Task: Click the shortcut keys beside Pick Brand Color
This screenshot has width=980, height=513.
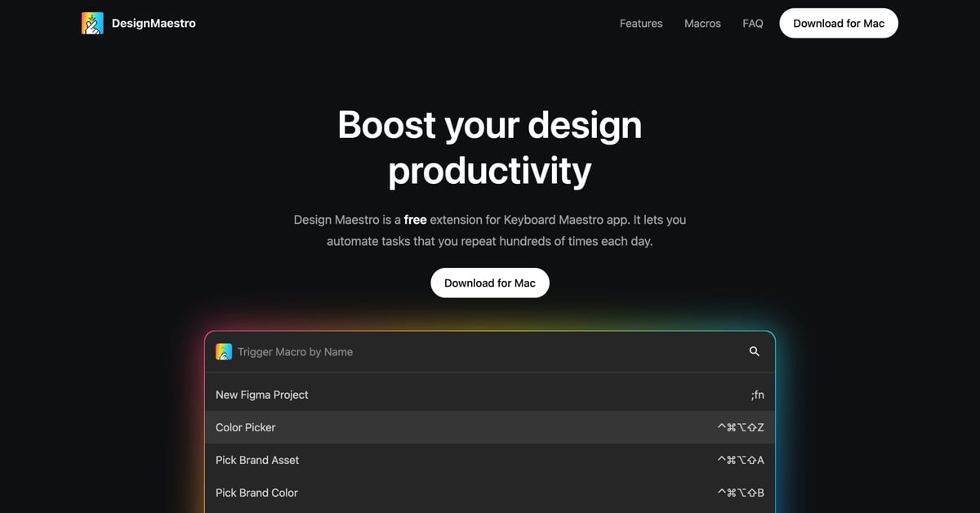Action: click(x=741, y=492)
